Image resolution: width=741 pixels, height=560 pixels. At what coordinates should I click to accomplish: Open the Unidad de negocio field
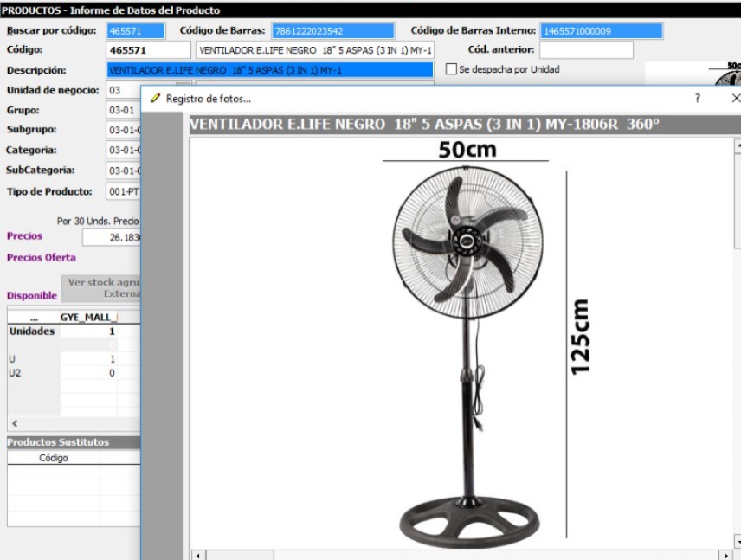click(122, 90)
